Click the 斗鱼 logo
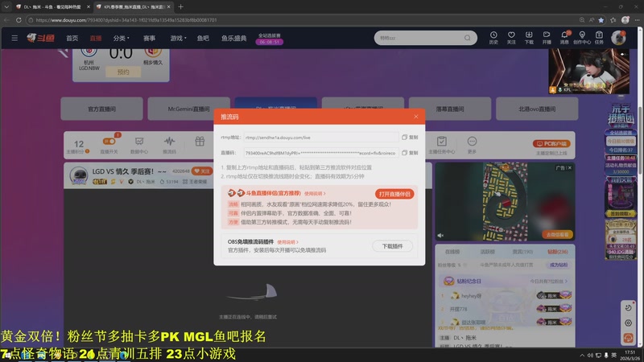 coord(41,38)
